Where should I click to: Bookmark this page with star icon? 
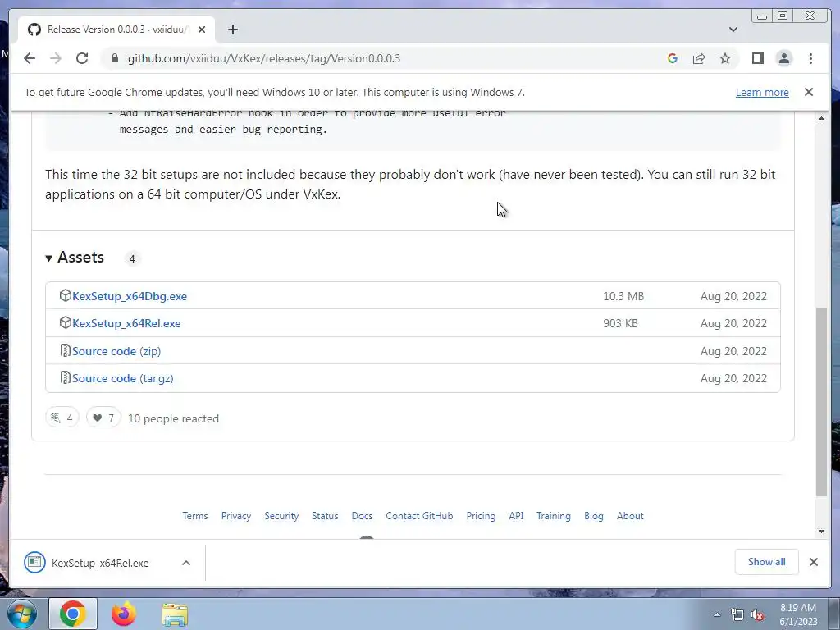(x=725, y=58)
